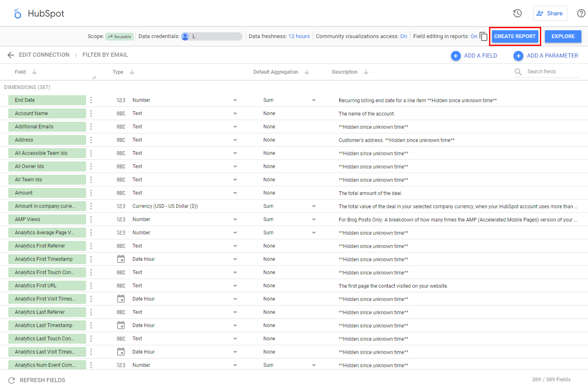The image size is (588, 390).
Task: Select Edit Connection option
Action: click(x=44, y=55)
